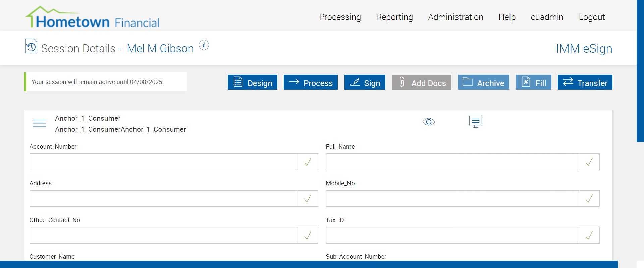644x268 pixels.
Task: Focus the Tax_ID input field
Action: [452, 235]
